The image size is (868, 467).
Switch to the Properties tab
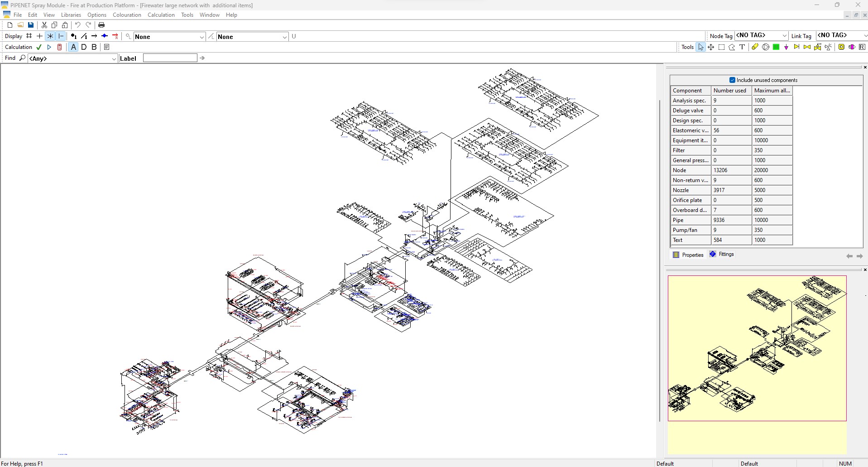click(688, 255)
